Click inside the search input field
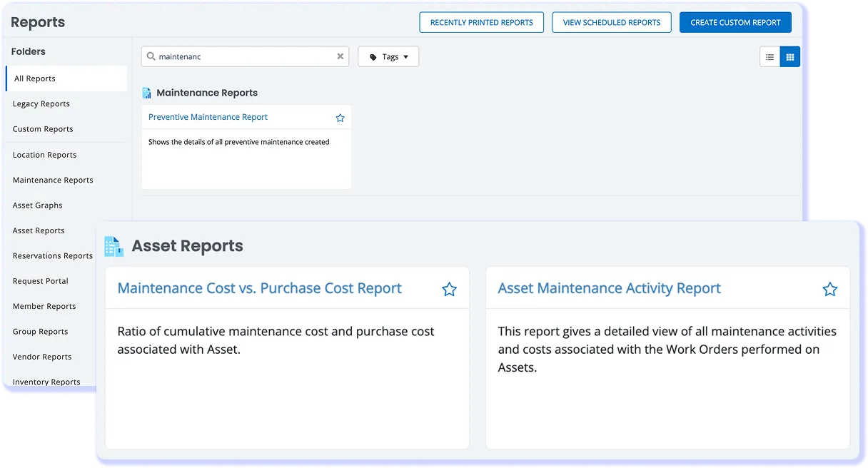Screen dimensions: 868x468 point(243,56)
